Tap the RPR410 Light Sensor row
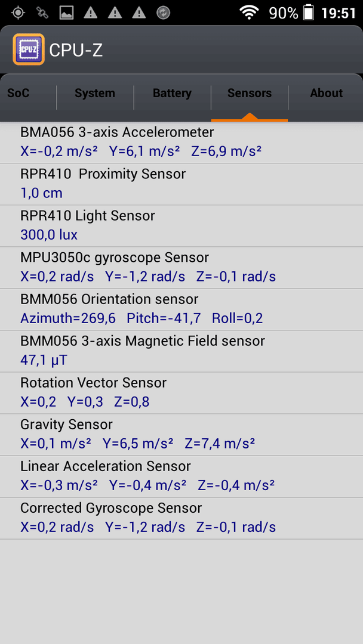The height and width of the screenshot is (644, 363). (x=181, y=226)
